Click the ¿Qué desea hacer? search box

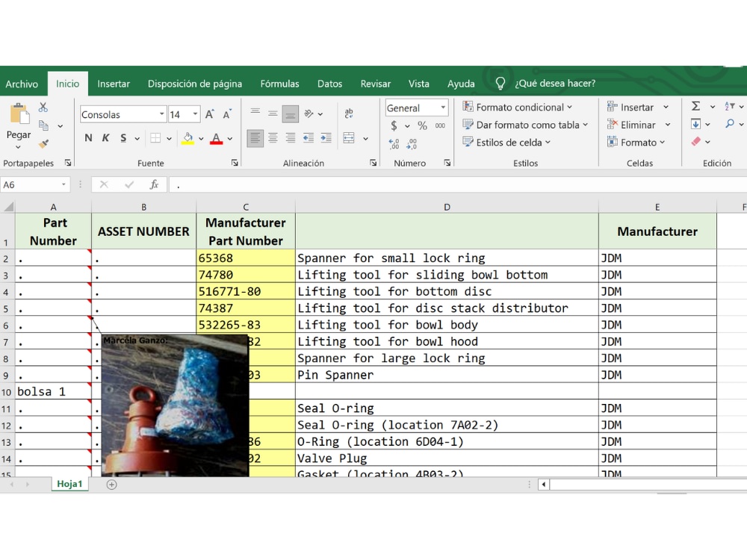click(x=555, y=84)
